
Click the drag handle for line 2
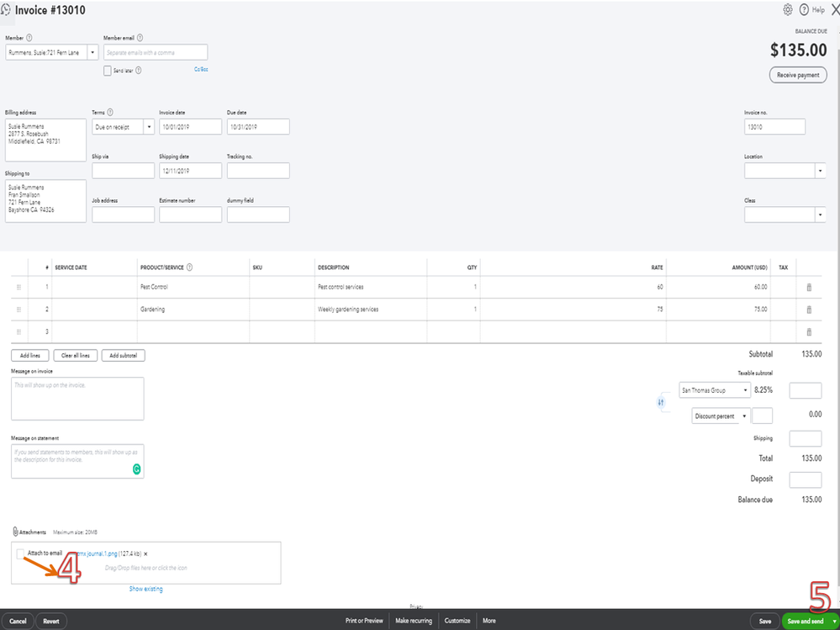pos(18,310)
